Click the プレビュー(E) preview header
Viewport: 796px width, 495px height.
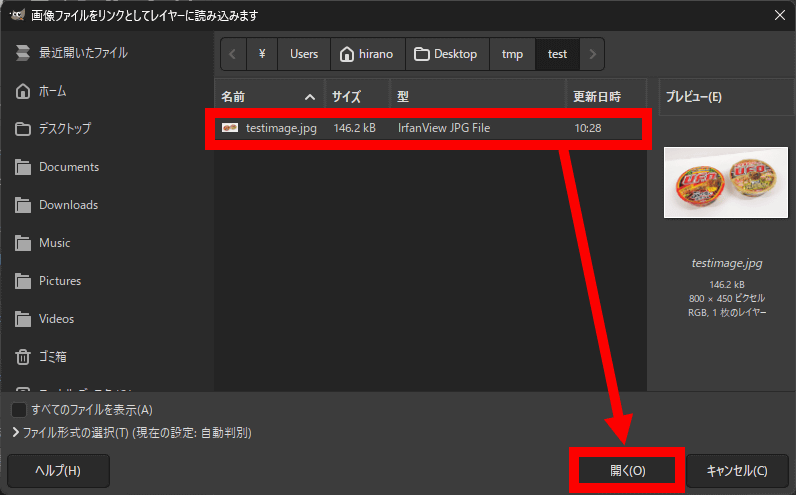(x=726, y=96)
